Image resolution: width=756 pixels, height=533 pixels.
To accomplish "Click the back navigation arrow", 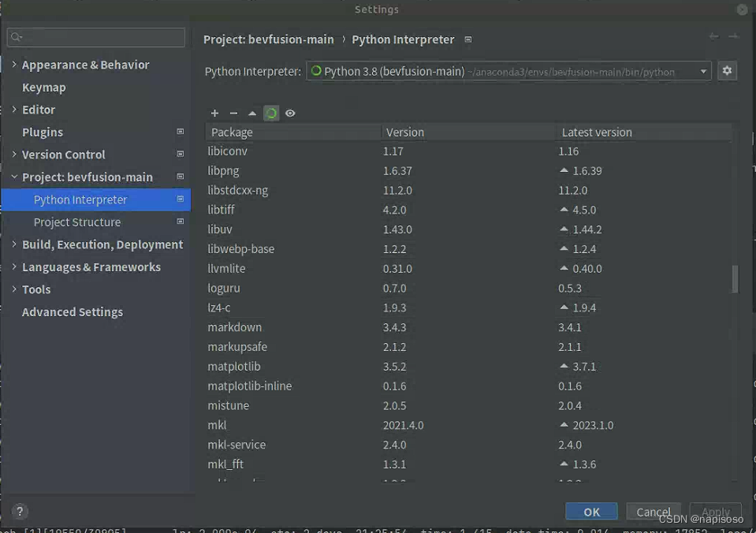I will click(x=713, y=36).
